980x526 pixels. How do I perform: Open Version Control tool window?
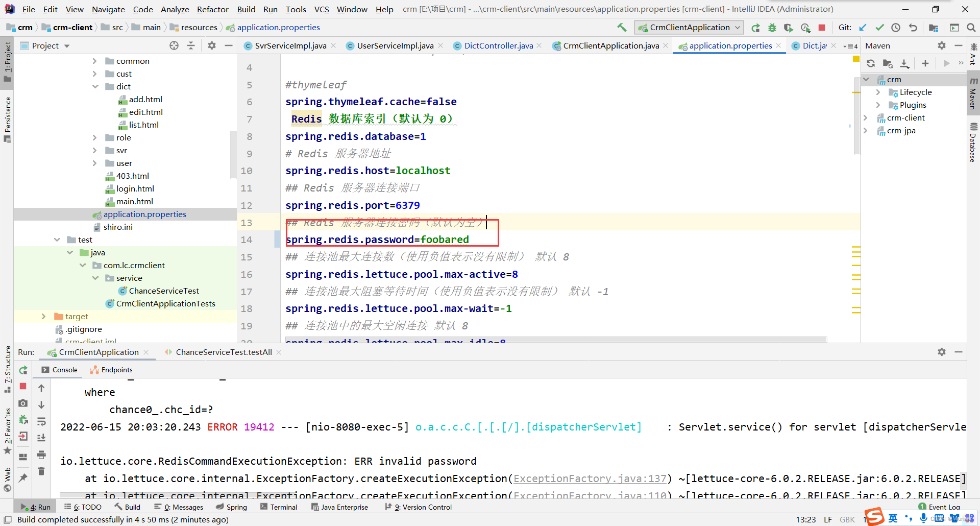tap(419, 507)
